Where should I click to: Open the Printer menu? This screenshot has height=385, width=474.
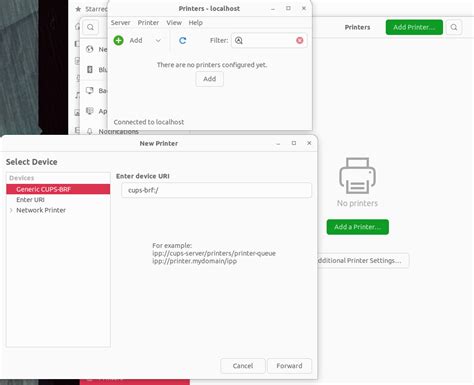(148, 23)
